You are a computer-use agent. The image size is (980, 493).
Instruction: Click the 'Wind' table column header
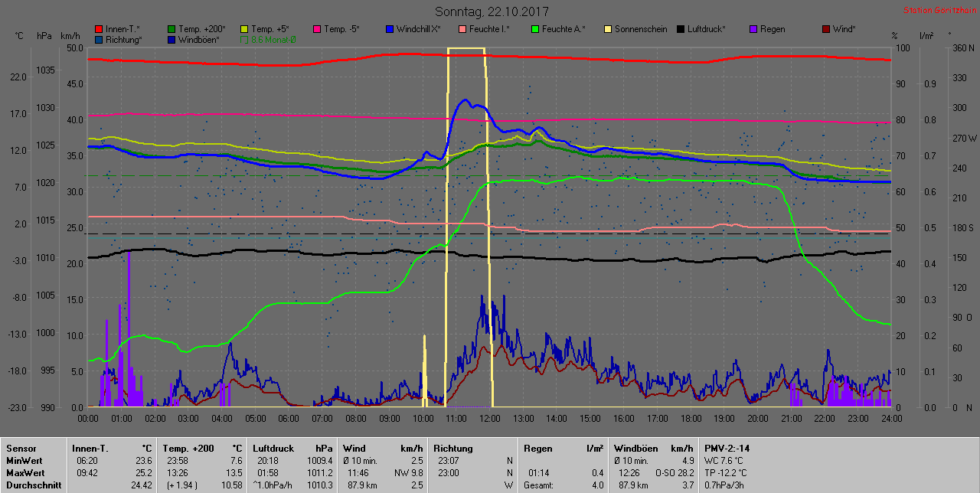click(x=354, y=448)
